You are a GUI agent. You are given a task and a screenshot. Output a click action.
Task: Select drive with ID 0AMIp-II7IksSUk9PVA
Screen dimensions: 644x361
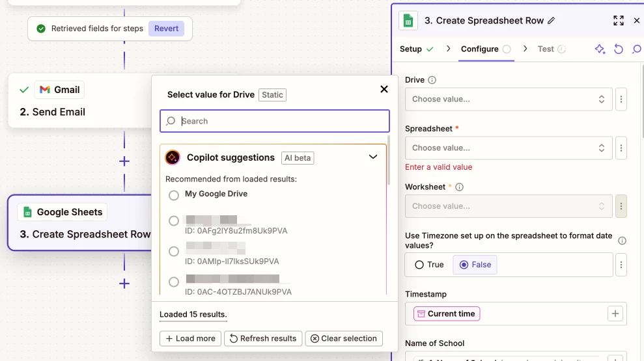click(174, 251)
